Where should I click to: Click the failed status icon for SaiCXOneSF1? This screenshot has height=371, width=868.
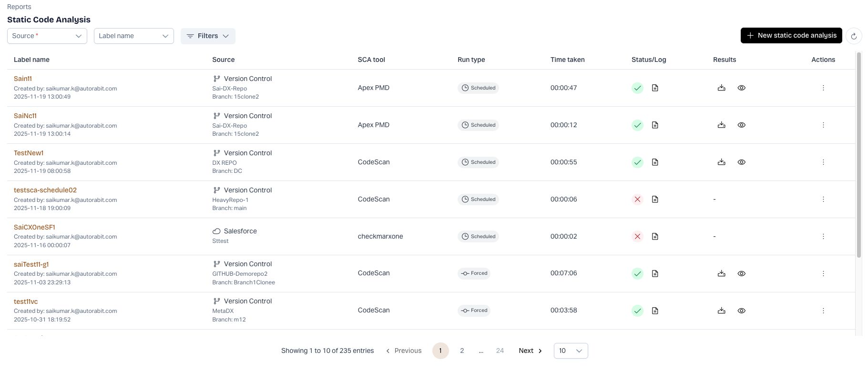click(637, 237)
